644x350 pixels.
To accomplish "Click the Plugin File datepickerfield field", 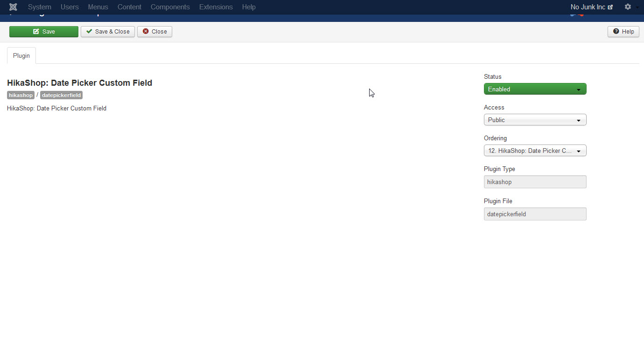I will (535, 214).
